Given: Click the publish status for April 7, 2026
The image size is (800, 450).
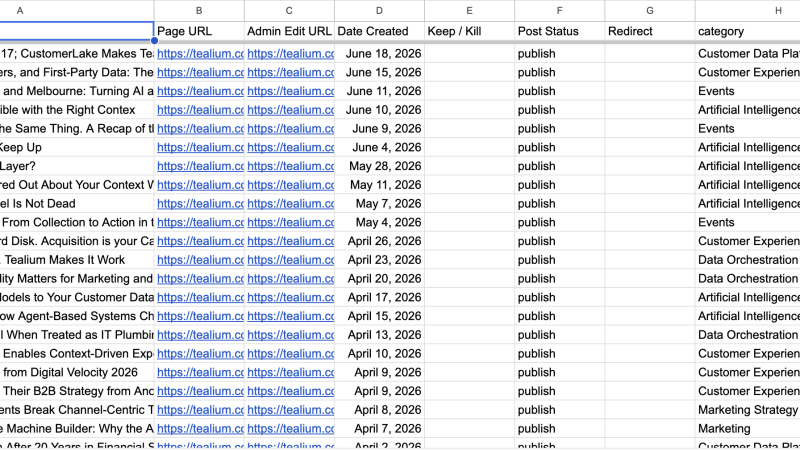Looking at the screenshot, I should tap(536, 429).
